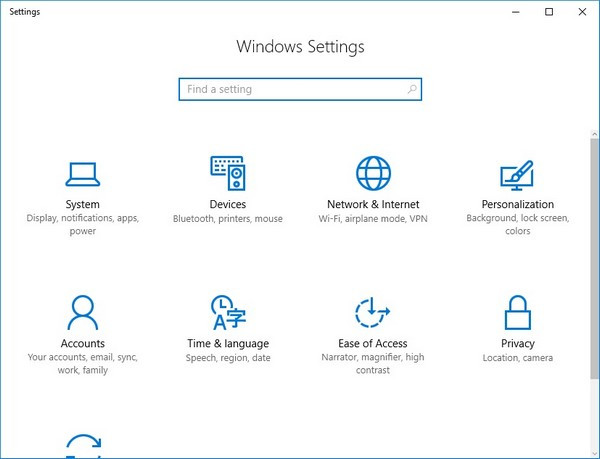Open the Accounts person icon

(83, 312)
